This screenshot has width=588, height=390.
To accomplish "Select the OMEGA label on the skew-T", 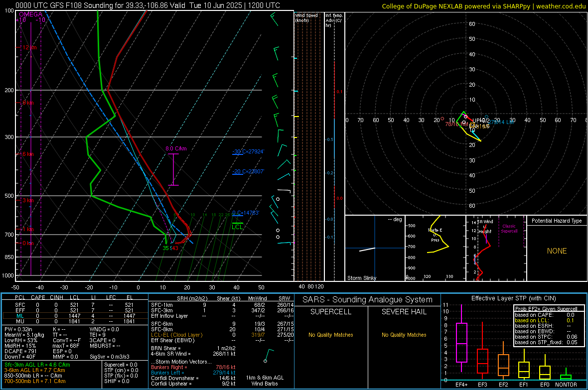I will tap(31, 14).
